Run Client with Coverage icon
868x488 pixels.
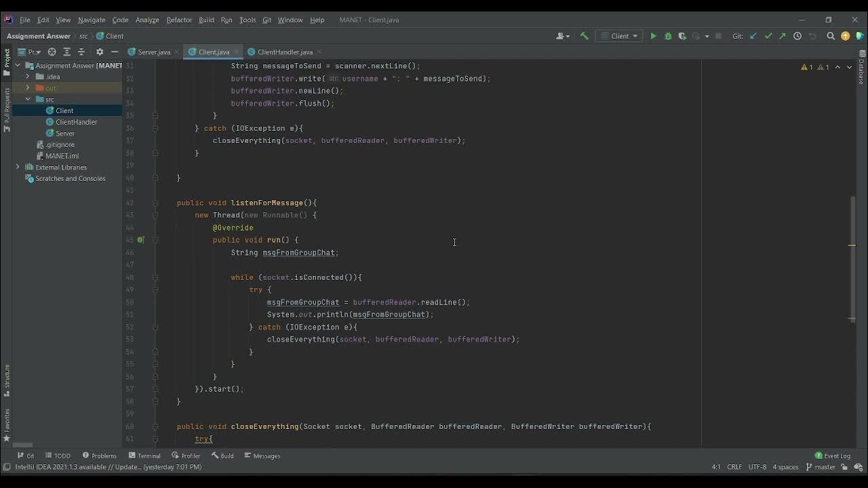pyautogui.click(x=682, y=36)
